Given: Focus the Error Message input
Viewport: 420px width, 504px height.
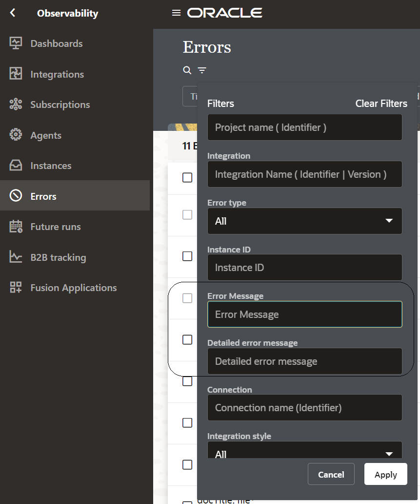Looking at the screenshot, I should tap(305, 315).
